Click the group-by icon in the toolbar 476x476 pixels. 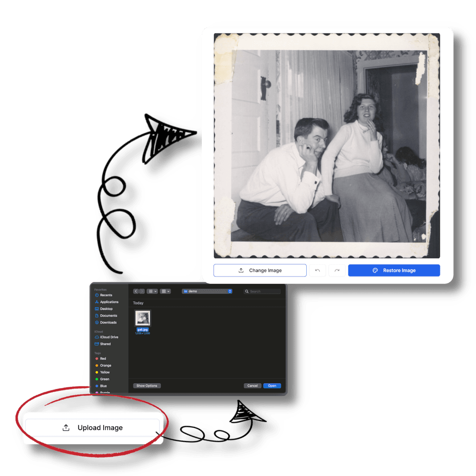[x=164, y=291]
